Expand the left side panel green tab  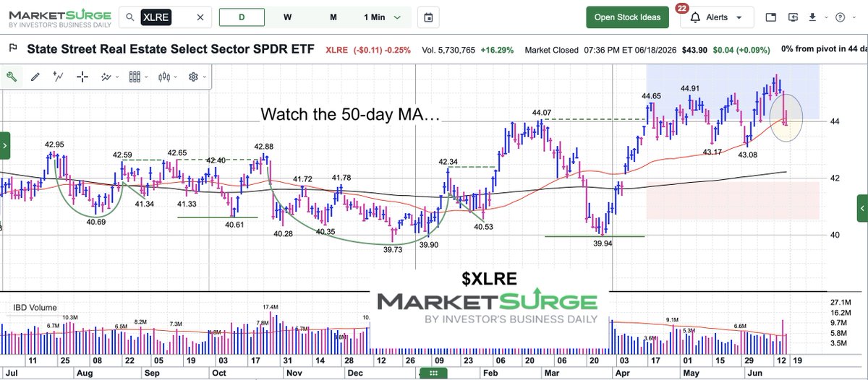tap(4, 145)
